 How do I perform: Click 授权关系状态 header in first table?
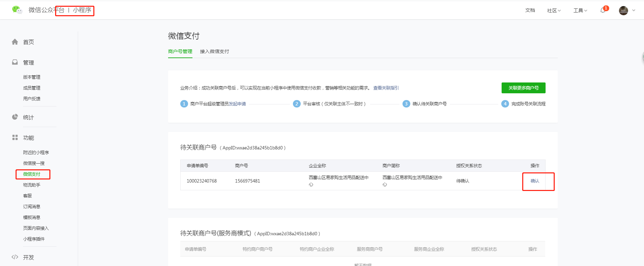click(469, 166)
